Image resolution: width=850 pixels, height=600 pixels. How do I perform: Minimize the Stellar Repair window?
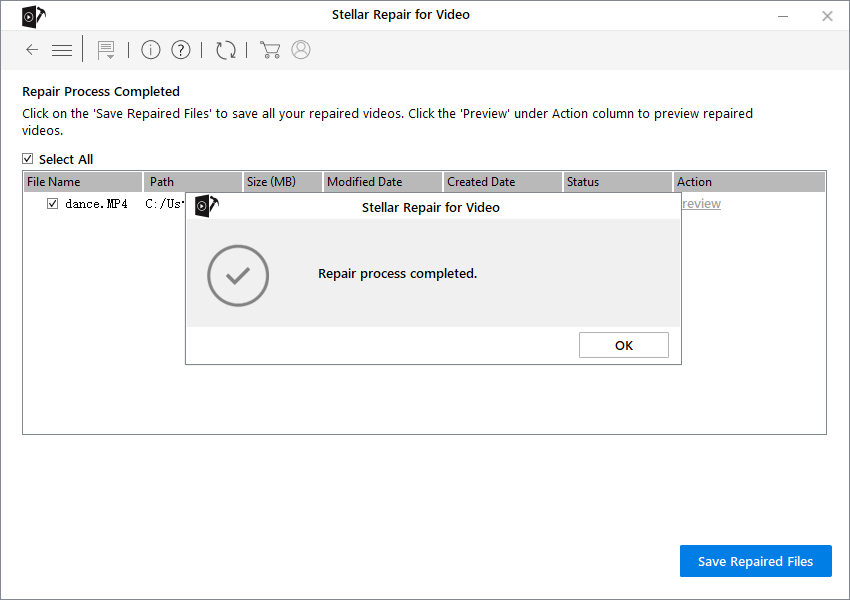[x=783, y=16]
